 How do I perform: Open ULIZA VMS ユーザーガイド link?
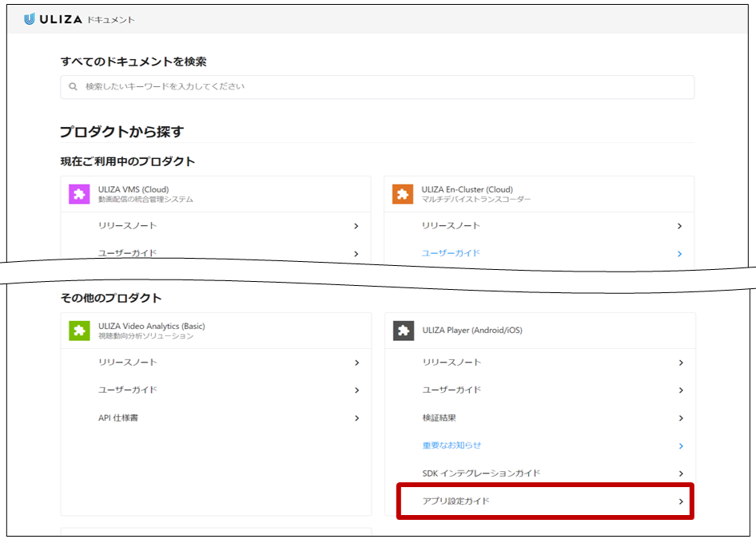(x=127, y=253)
